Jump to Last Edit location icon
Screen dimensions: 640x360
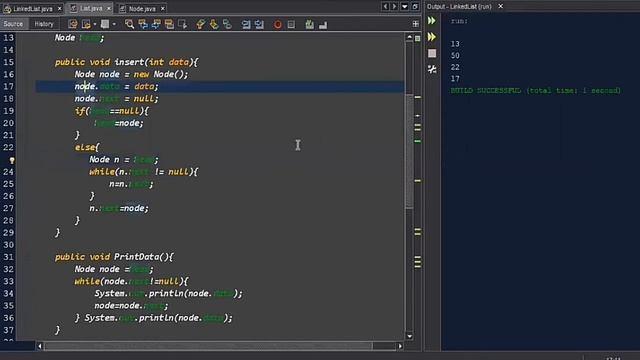coord(73,24)
